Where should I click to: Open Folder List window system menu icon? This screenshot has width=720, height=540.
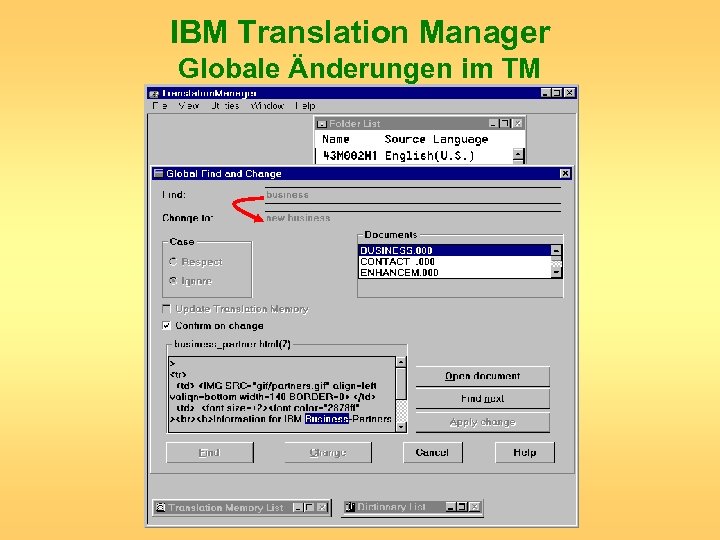click(x=322, y=124)
